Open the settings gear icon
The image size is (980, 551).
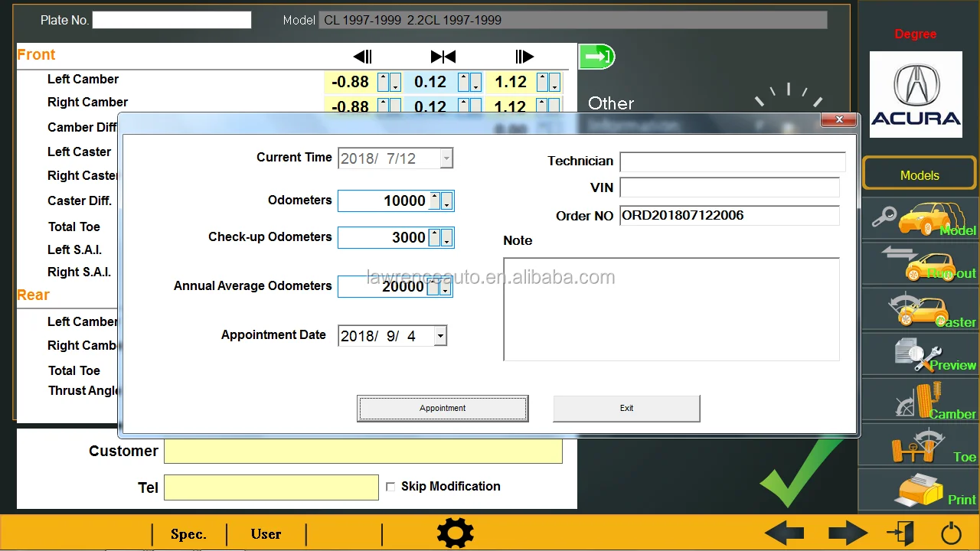pyautogui.click(x=455, y=533)
